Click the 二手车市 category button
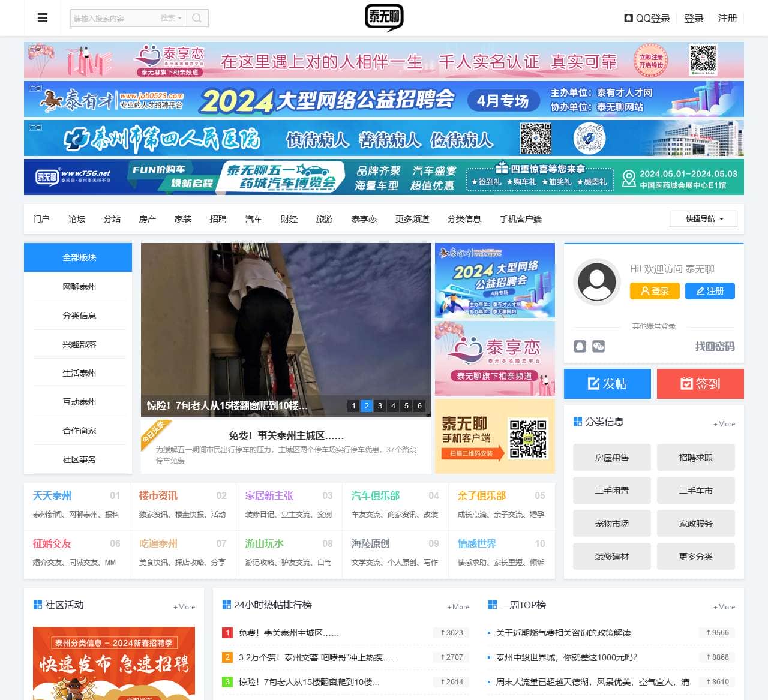 (x=696, y=490)
